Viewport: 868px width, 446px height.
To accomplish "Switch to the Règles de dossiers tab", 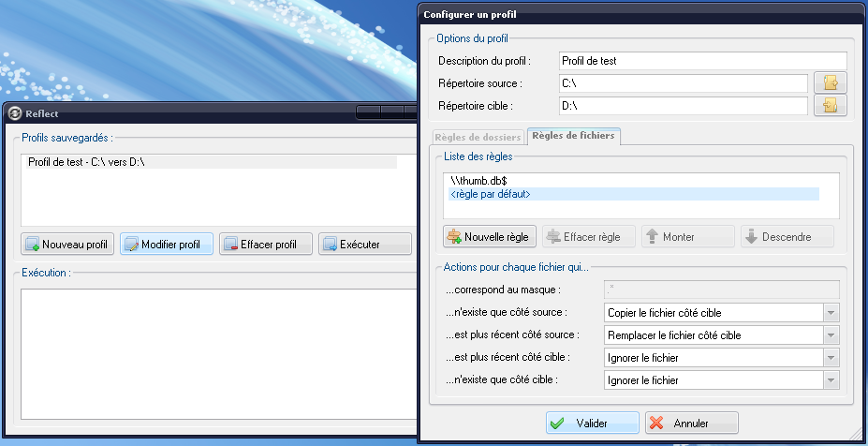I will [478, 137].
